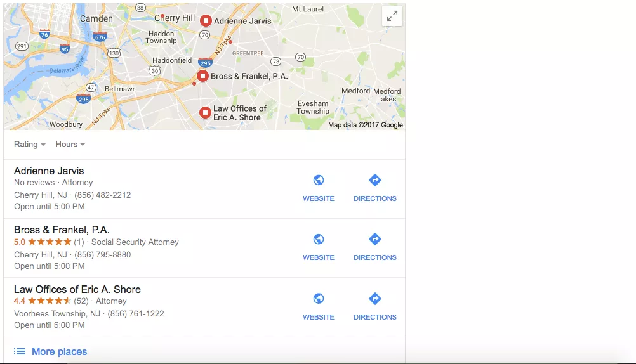Open the Hours filter dropdown

tap(70, 145)
